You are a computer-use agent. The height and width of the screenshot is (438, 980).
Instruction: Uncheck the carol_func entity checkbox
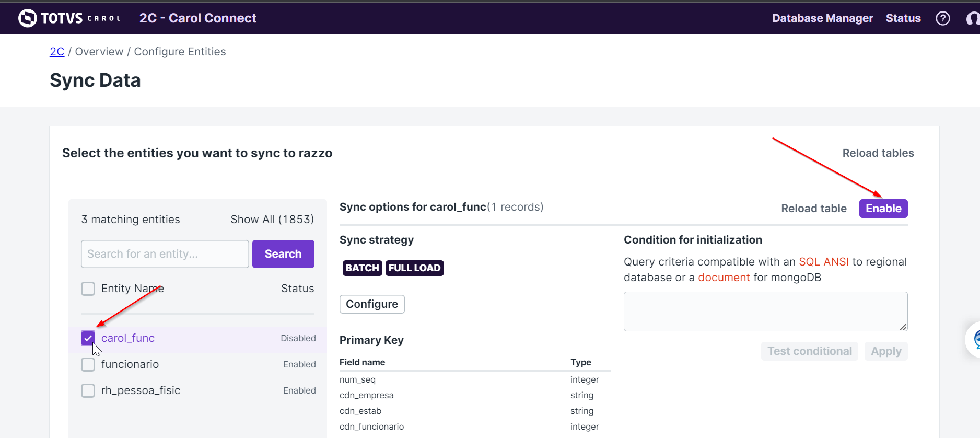click(x=88, y=338)
